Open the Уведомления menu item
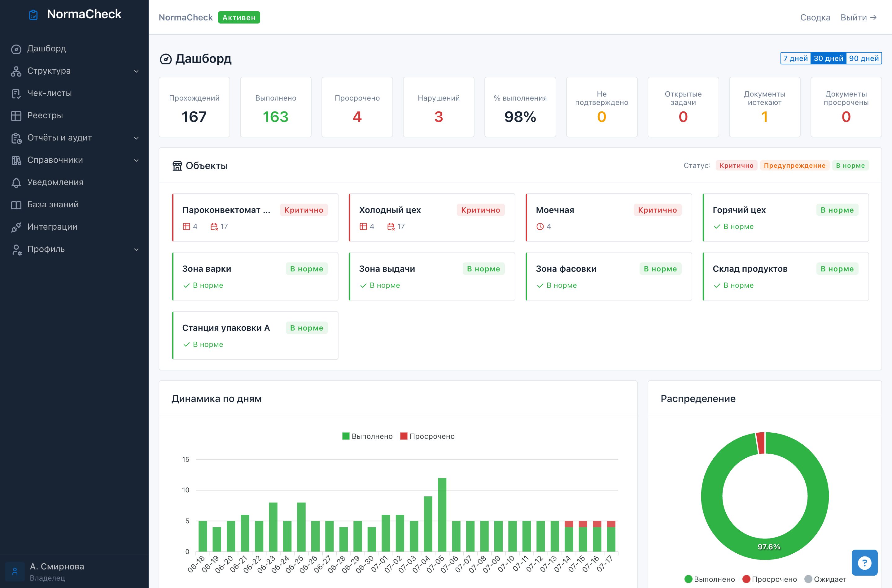This screenshot has width=892, height=588. tap(74, 183)
